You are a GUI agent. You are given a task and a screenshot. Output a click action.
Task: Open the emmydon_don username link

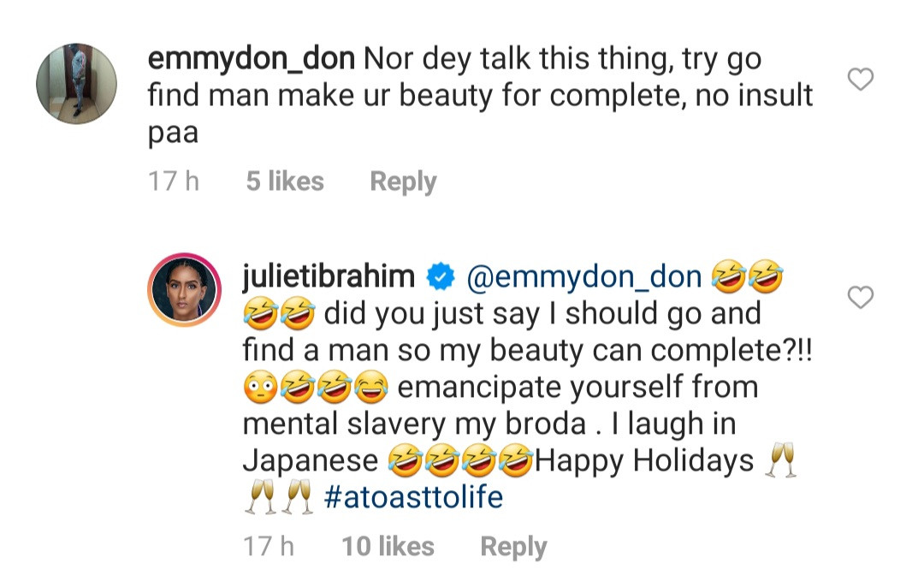[x=252, y=60]
